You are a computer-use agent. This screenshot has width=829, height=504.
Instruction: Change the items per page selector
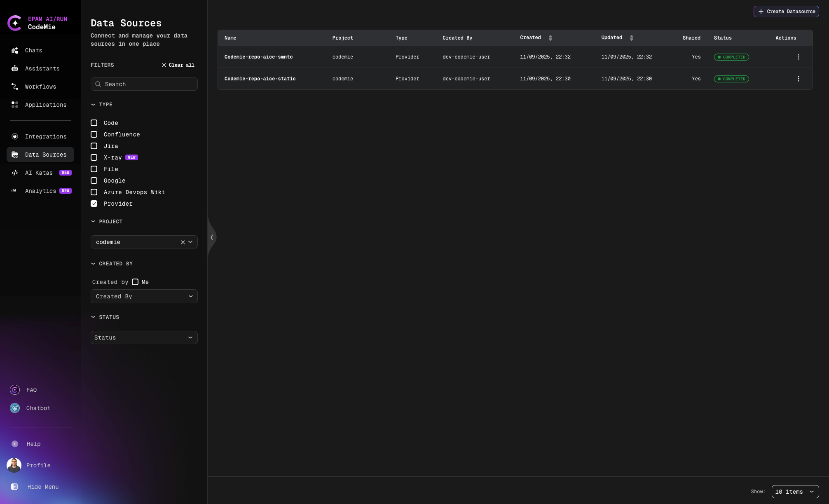[x=795, y=492]
